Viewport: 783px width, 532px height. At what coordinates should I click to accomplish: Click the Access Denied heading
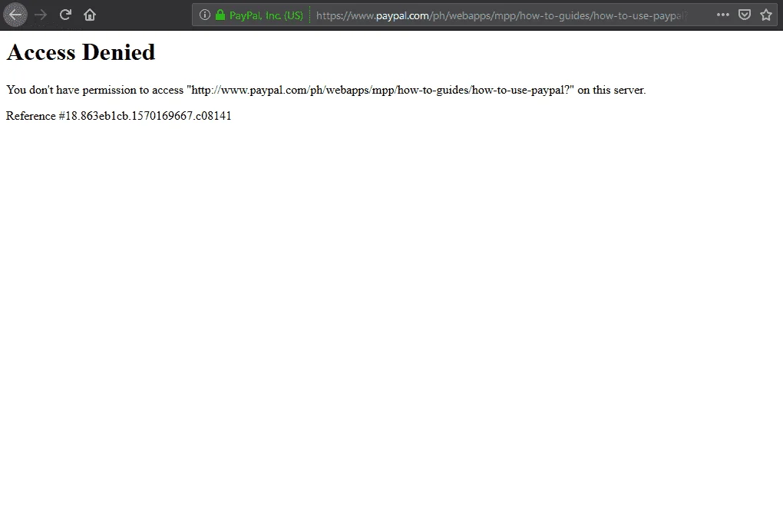point(81,52)
